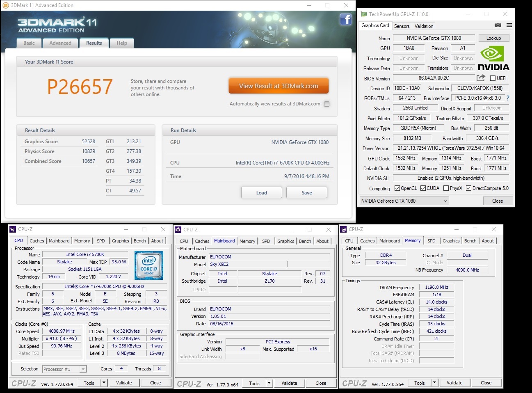Click the BIOS export share icon
This screenshot has width=532, height=393.
coord(481,78)
